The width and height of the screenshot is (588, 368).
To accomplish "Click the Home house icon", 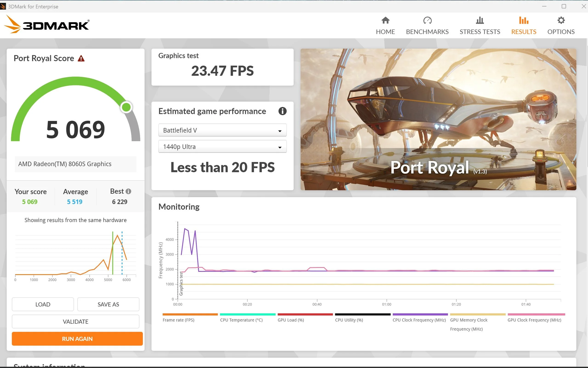I will point(385,20).
